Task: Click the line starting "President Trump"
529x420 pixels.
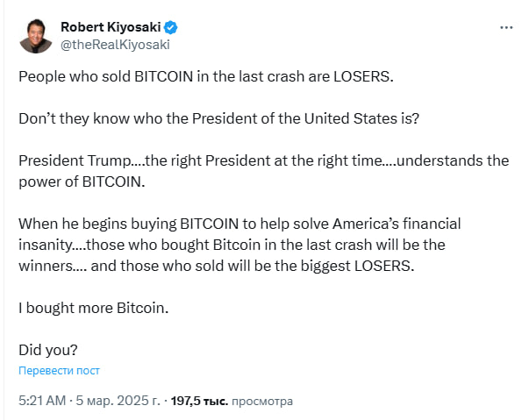Action: [x=263, y=160]
